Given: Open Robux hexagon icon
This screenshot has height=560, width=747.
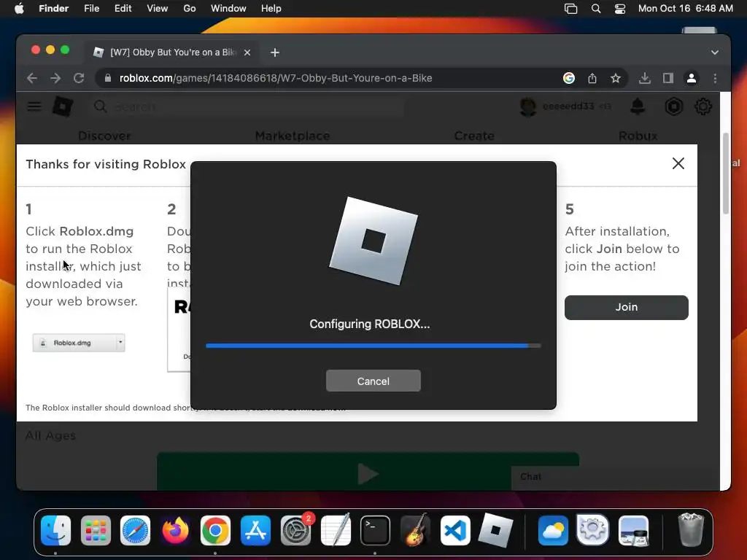Looking at the screenshot, I should (x=673, y=106).
